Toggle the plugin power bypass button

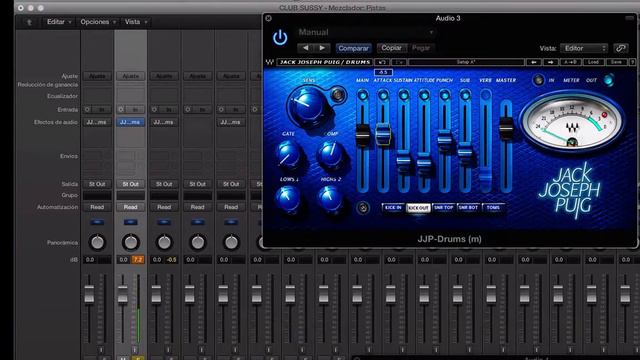(280, 38)
